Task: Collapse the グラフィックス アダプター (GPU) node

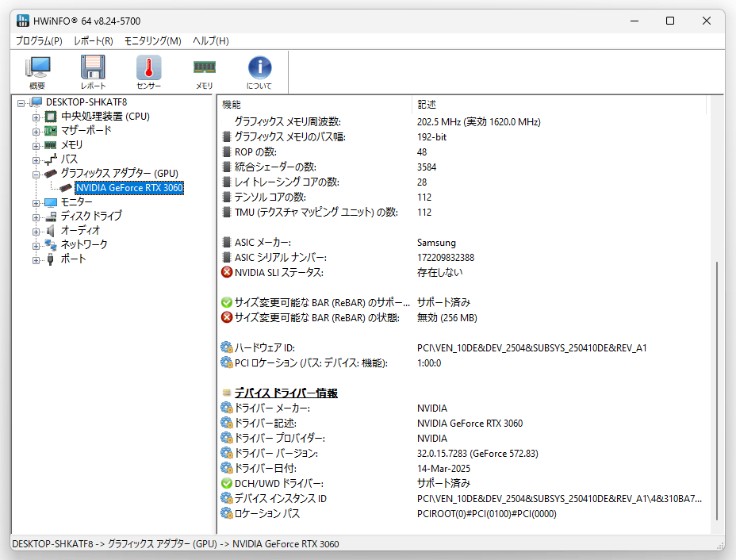Action: (x=36, y=175)
